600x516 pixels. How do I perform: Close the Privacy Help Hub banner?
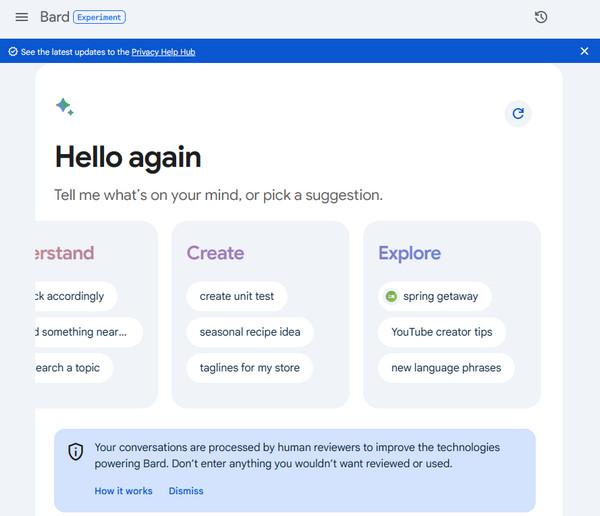(584, 51)
